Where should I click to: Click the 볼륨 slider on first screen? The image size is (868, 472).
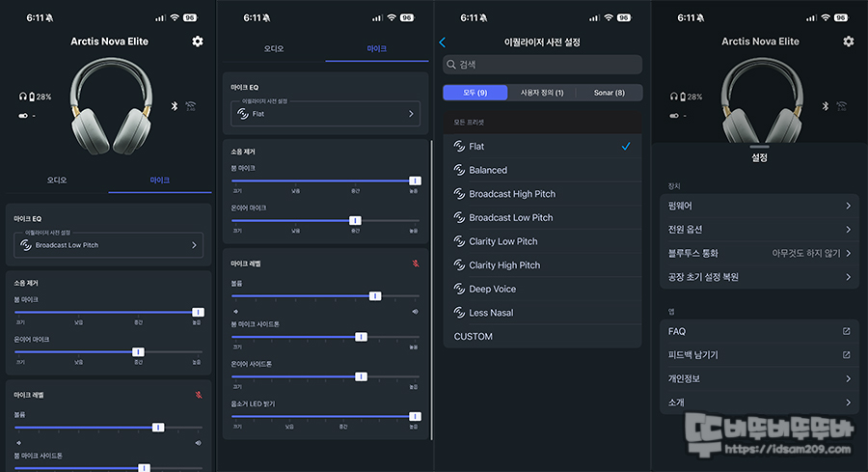[x=108, y=428]
